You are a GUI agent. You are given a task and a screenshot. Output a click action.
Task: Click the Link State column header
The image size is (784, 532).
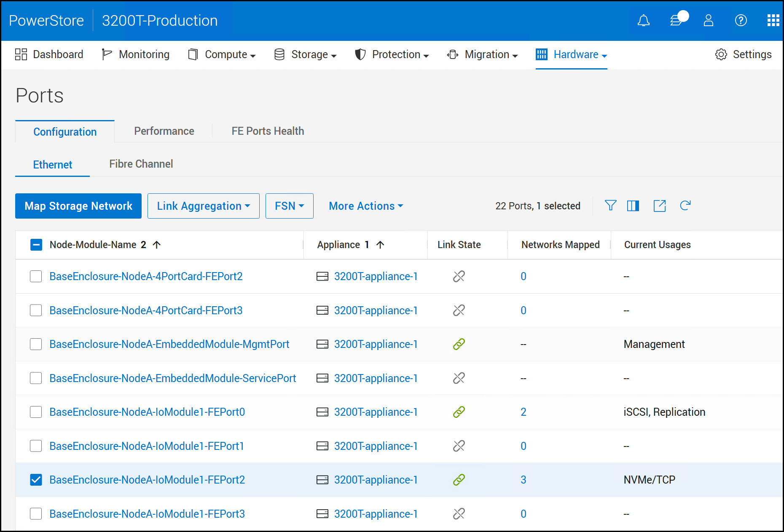[x=459, y=245]
